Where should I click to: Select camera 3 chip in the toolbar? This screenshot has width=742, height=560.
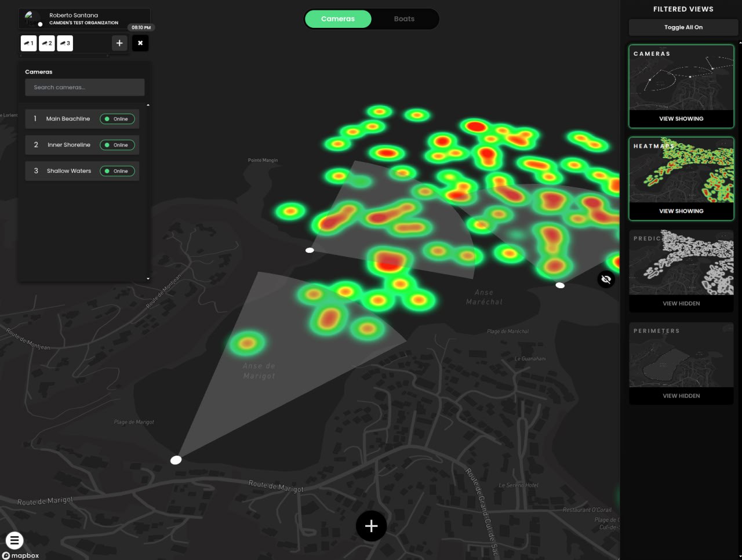pos(65,43)
